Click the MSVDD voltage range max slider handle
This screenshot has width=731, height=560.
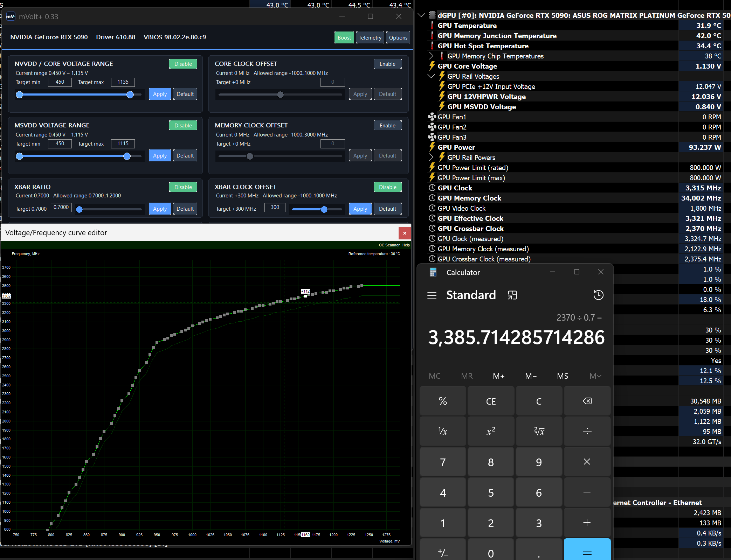point(127,156)
